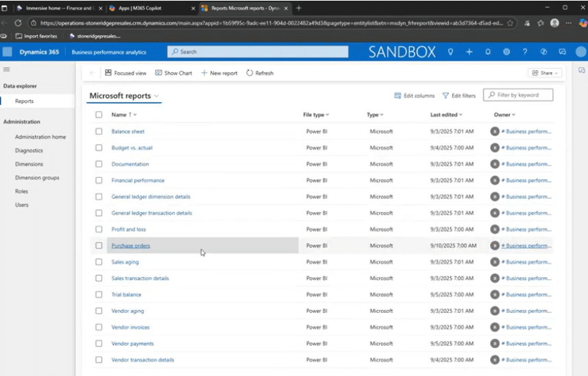
Task: Open the notifications bell icon
Action: pos(488,52)
